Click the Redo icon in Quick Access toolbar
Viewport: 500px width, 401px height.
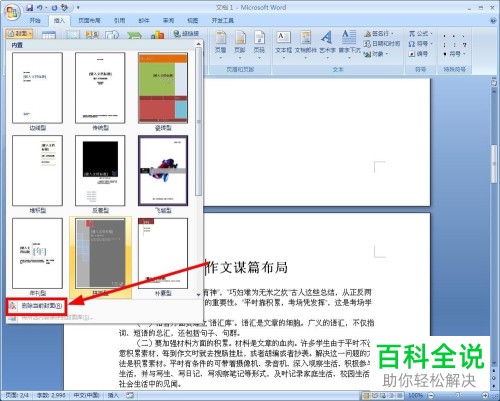(55, 7)
